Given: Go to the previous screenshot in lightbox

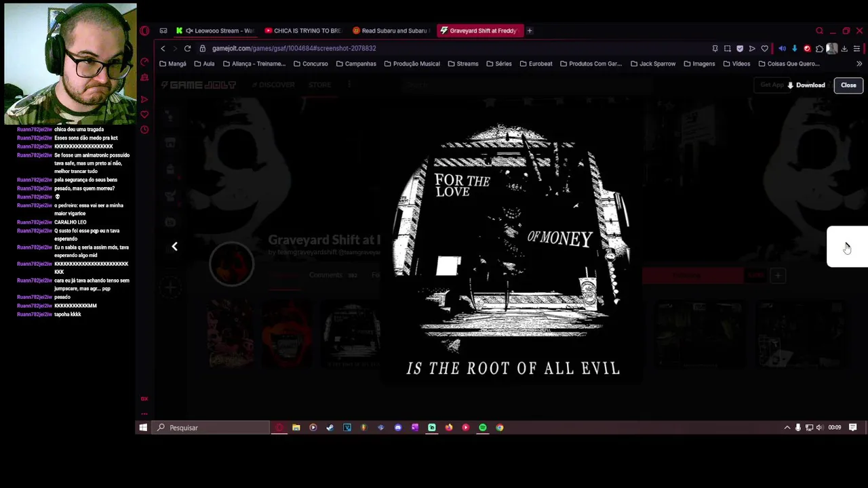Looking at the screenshot, I should (x=174, y=247).
